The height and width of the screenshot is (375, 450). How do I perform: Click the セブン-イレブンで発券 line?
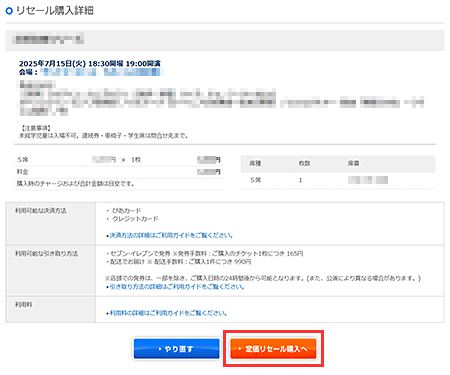(204, 254)
